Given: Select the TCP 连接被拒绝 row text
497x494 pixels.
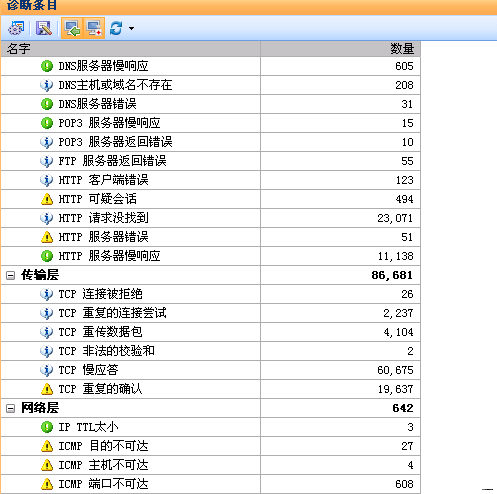Looking at the screenshot, I should tap(100, 294).
